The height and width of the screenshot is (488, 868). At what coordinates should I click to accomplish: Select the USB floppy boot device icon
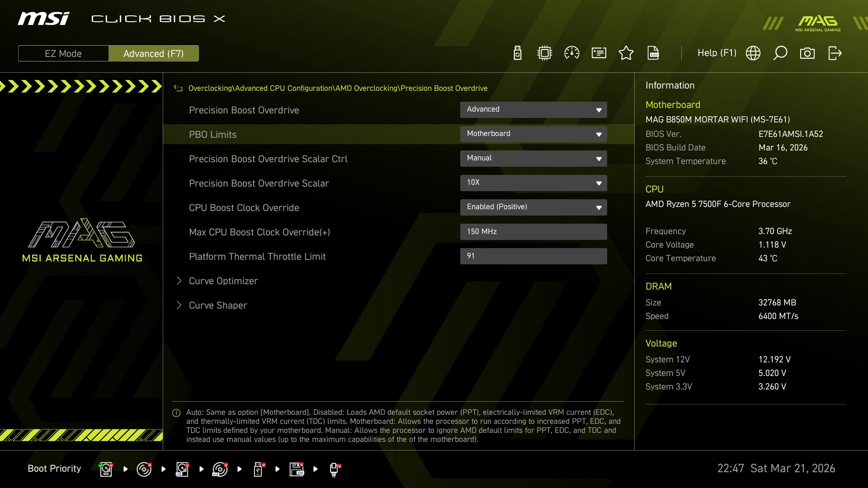click(x=297, y=469)
